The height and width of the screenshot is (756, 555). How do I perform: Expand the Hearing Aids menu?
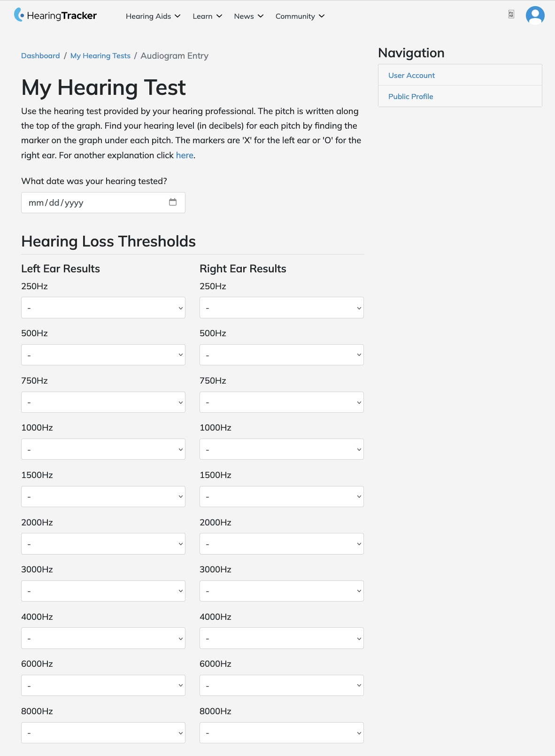153,16
